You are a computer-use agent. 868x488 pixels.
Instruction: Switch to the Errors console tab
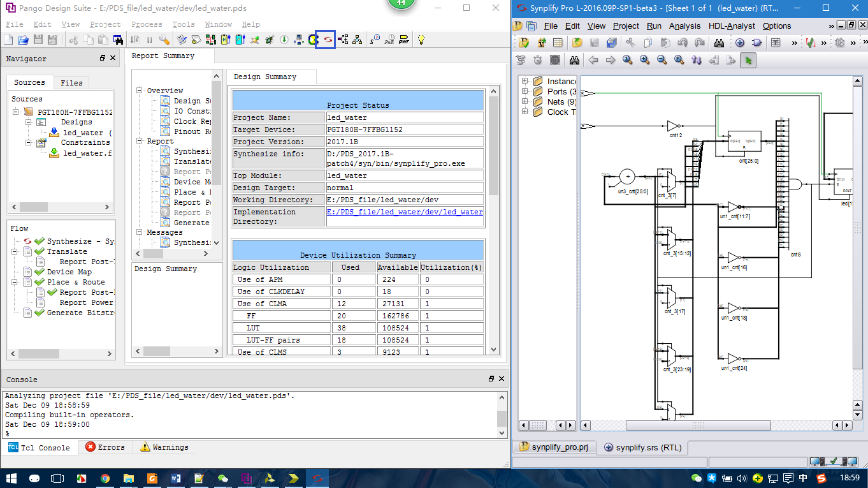click(x=105, y=447)
